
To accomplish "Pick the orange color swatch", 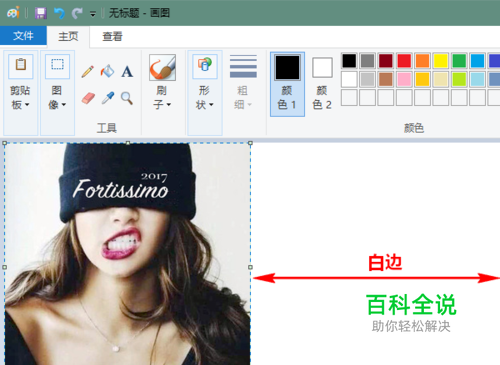I will coord(422,61).
